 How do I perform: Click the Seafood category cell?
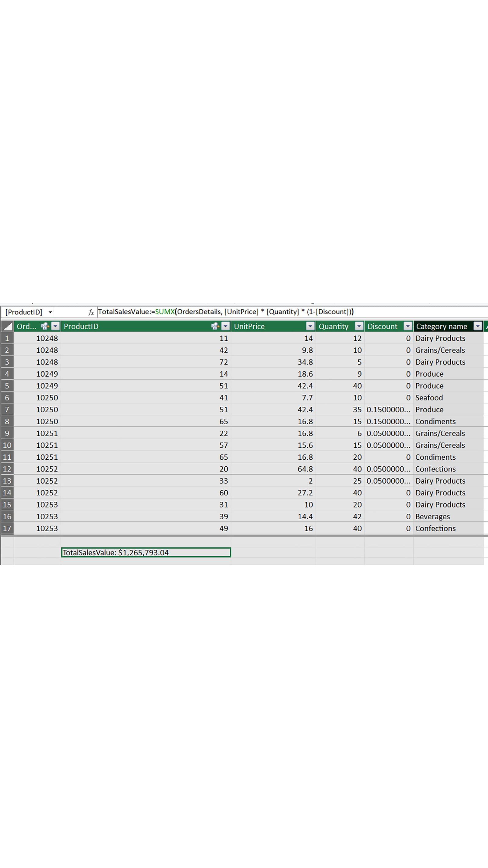pyautogui.click(x=429, y=398)
